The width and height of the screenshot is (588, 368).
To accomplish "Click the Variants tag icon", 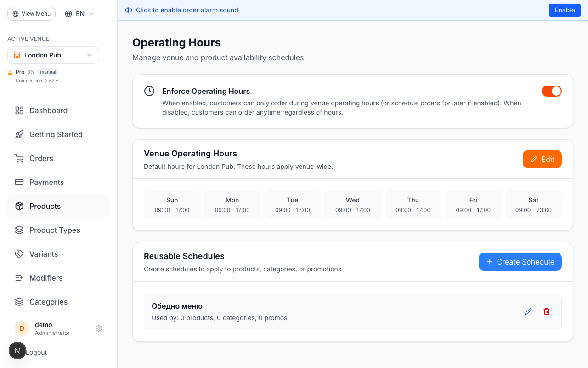I will click(x=19, y=254).
